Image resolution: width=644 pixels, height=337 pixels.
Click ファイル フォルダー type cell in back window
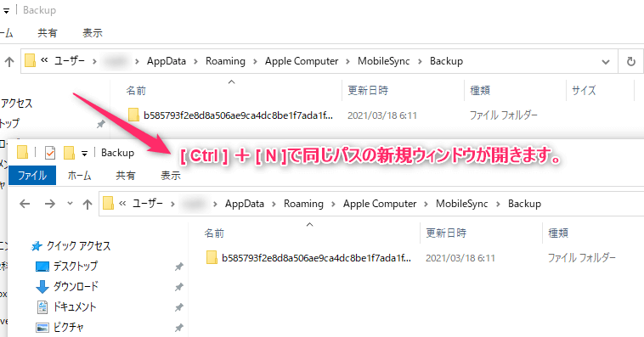(x=504, y=115)
